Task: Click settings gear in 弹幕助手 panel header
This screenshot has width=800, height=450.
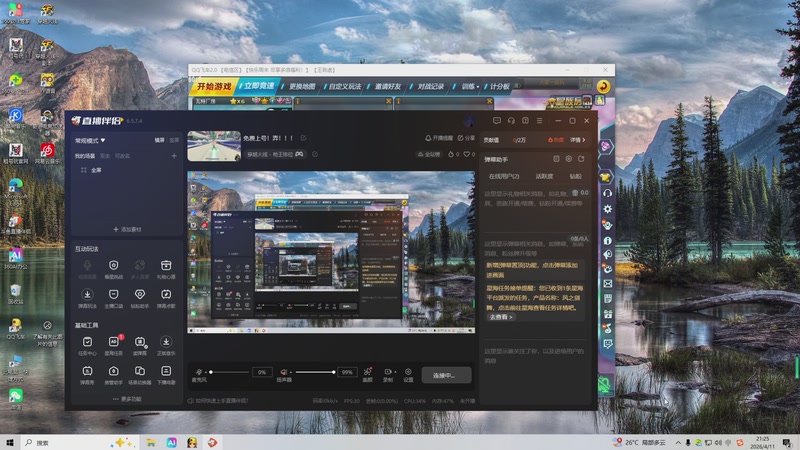Action: tap(569, 159)
